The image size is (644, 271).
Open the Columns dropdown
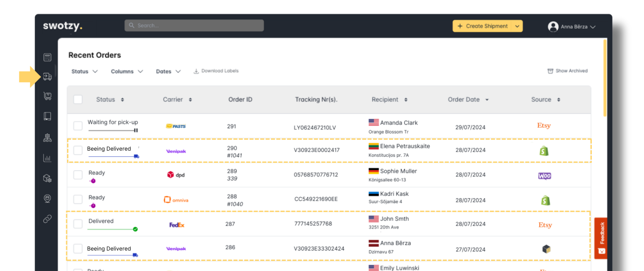[127, 71]
